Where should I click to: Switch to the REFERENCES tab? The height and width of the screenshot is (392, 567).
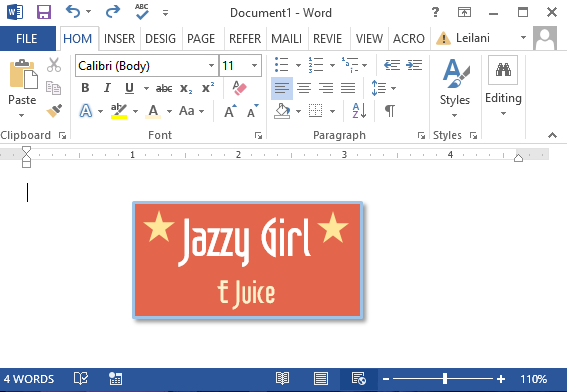coord(245,38)
